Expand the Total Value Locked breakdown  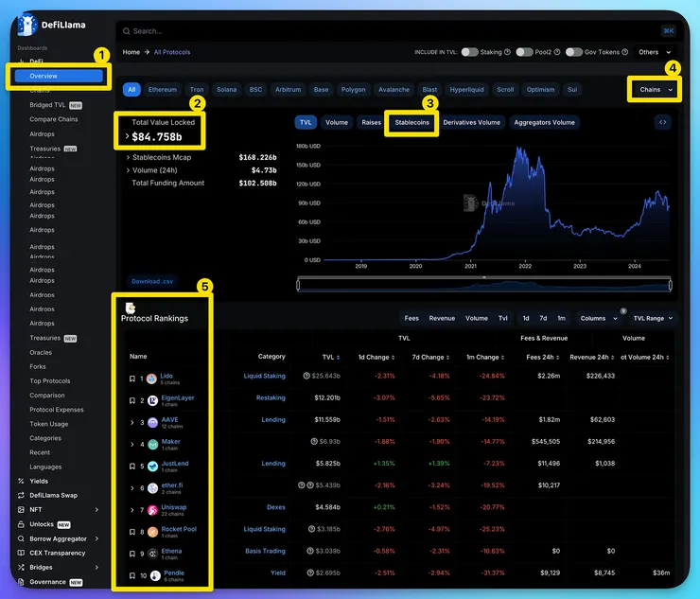127,136
